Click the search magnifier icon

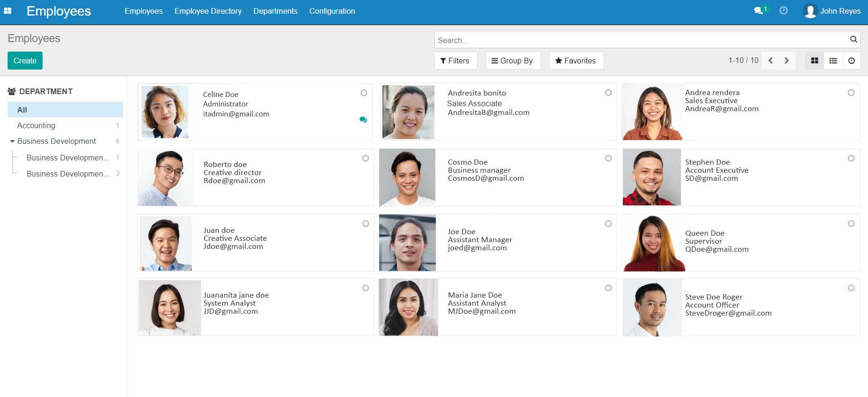(853, 40)
